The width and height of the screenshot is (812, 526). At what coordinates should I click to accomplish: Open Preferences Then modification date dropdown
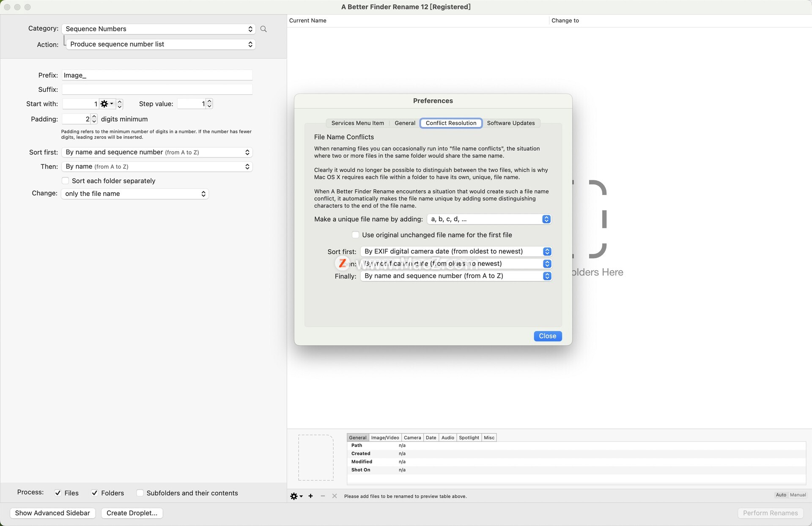456,264
